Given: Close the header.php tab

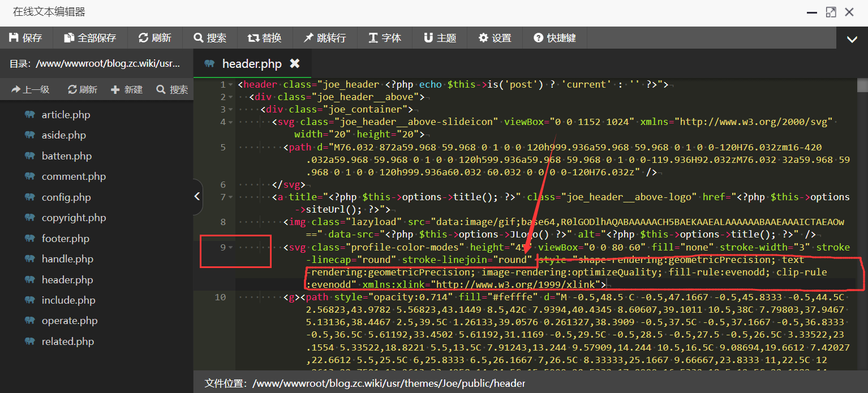Looking at the screenshot, I should click(294, 63).
